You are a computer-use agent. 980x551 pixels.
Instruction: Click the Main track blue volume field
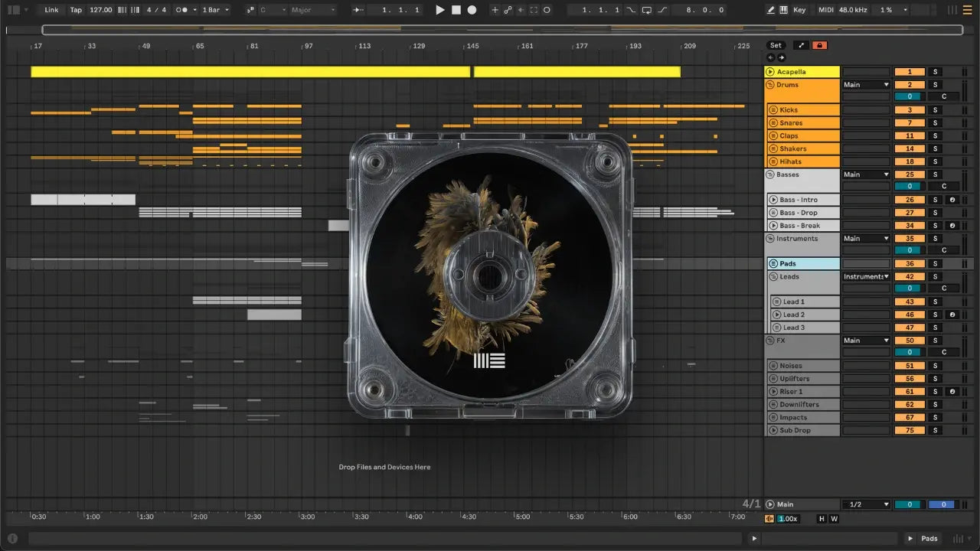point(942,504)
